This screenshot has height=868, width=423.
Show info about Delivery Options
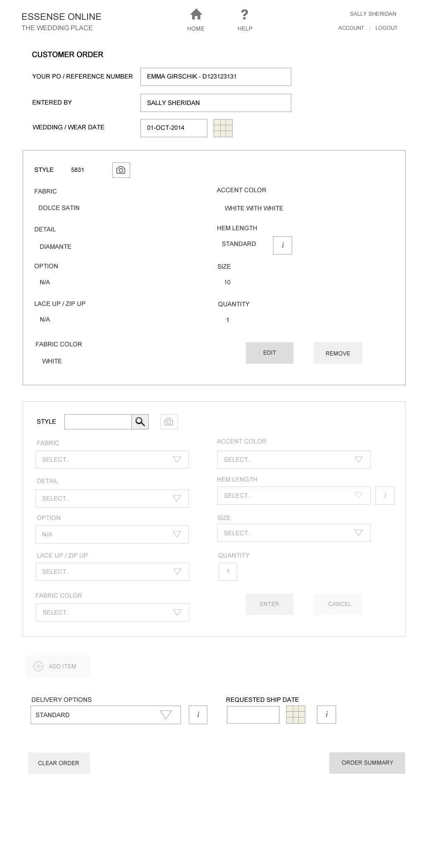(198, 715)
